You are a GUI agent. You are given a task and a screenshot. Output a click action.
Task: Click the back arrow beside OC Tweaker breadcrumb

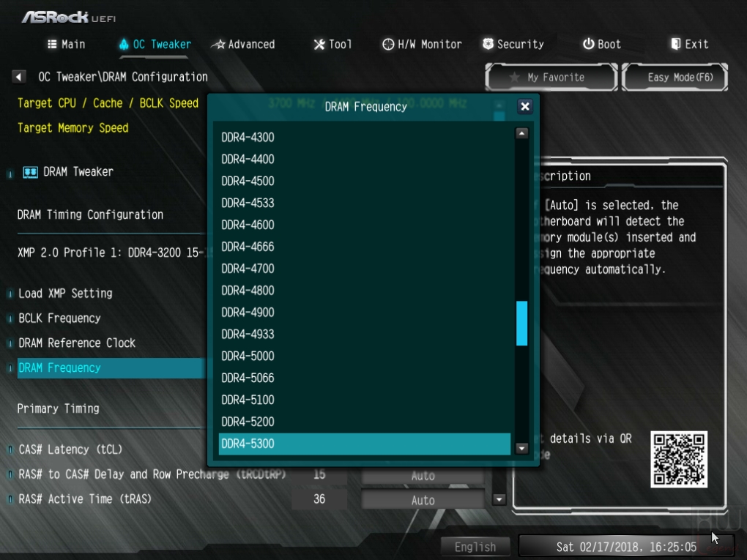(18, 77)
